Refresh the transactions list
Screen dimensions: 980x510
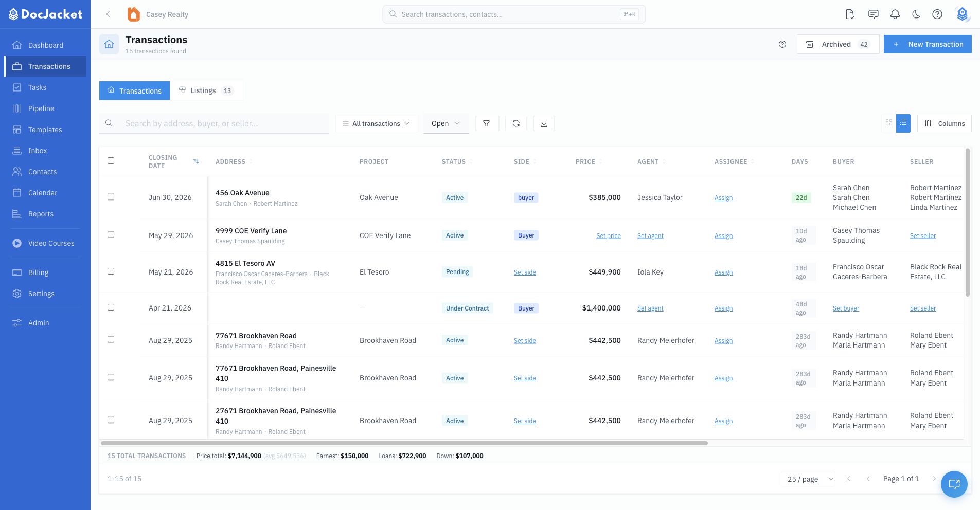[x=516, y=123]
